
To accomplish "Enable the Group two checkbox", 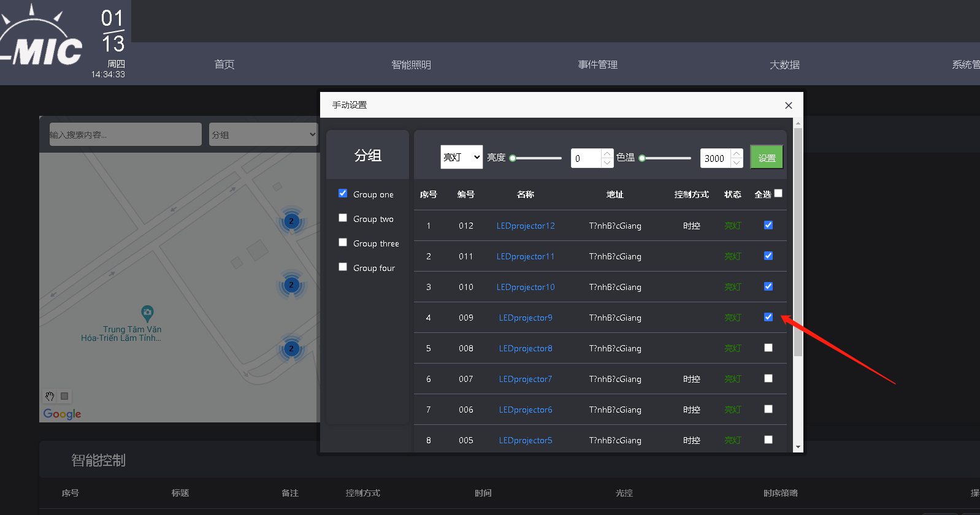I will point(343,218).
